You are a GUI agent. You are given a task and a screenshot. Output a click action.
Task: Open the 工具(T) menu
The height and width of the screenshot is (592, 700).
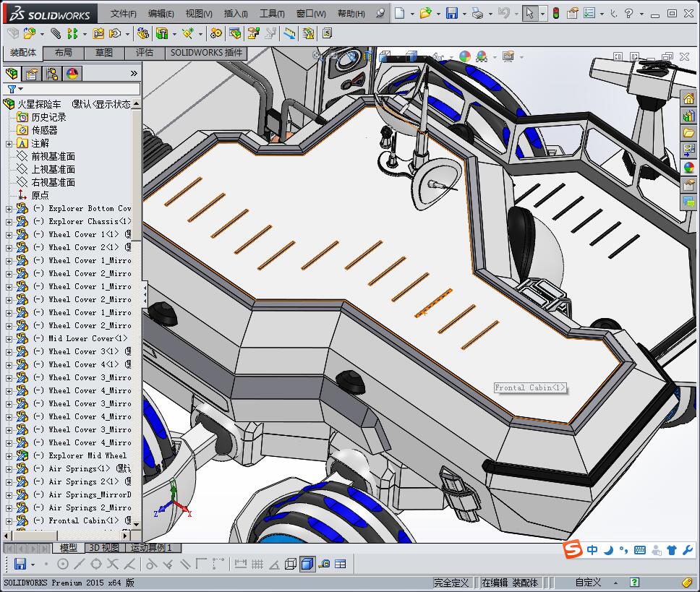(272, 13)
